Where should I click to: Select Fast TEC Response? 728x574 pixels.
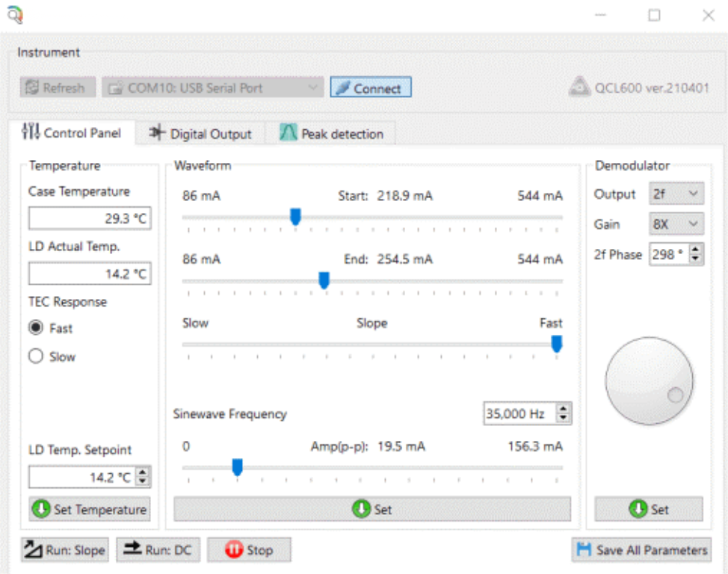[36, 328]
